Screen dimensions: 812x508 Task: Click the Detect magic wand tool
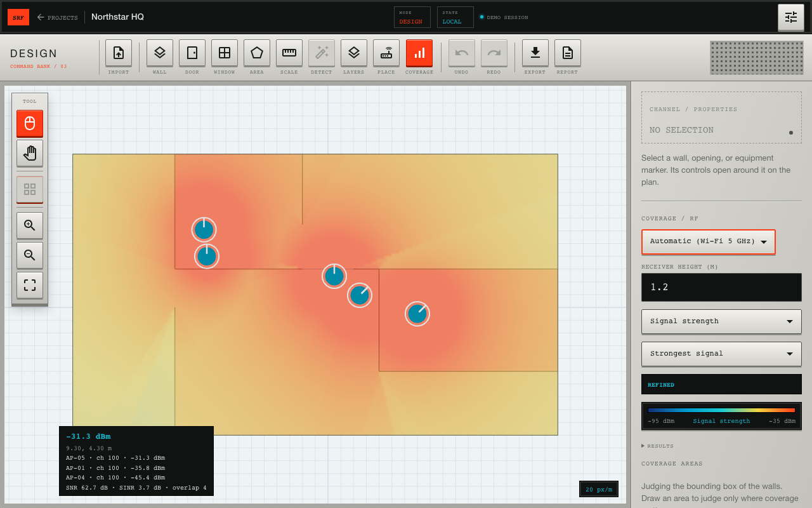coord(322,53)
